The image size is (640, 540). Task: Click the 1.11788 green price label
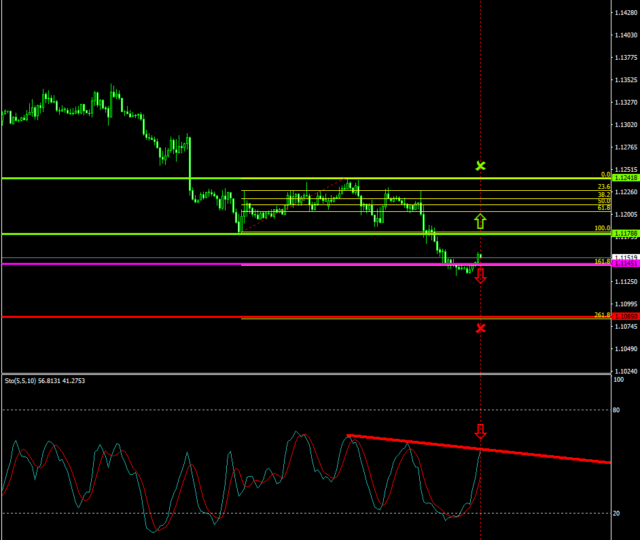pyautogui.click(x=625, y=234)
